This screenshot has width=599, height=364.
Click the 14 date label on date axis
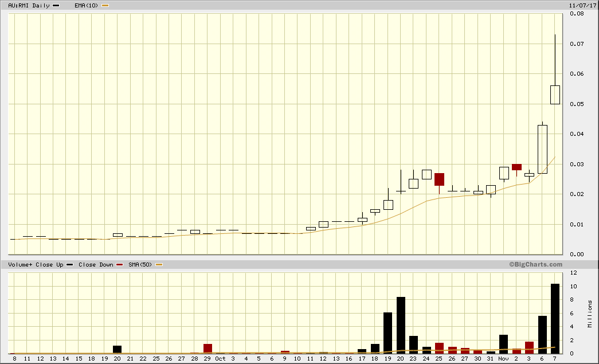click(66, 359)
